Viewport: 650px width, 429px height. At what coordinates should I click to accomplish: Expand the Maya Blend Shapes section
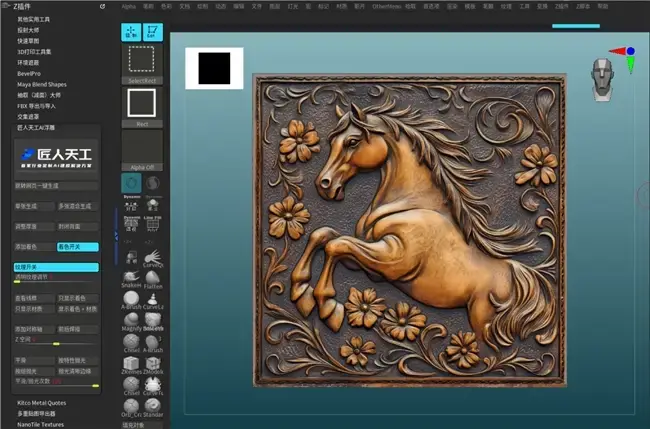point(42,84)
